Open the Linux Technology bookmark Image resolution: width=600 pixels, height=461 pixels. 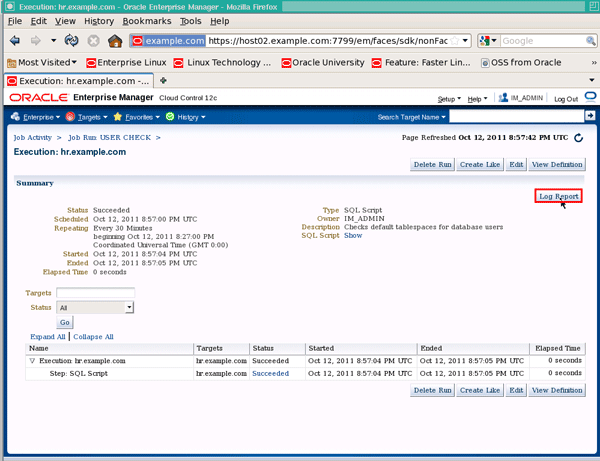pos(222,62)
